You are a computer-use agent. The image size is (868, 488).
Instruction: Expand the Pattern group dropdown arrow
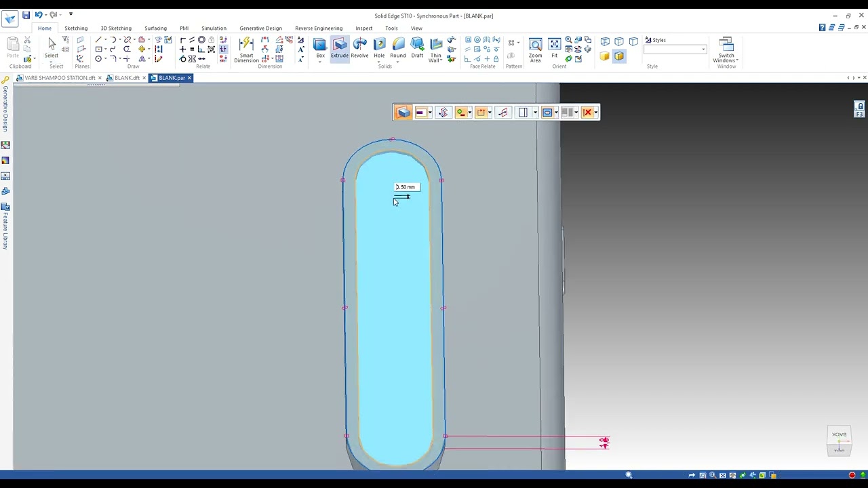pos(519,43)
